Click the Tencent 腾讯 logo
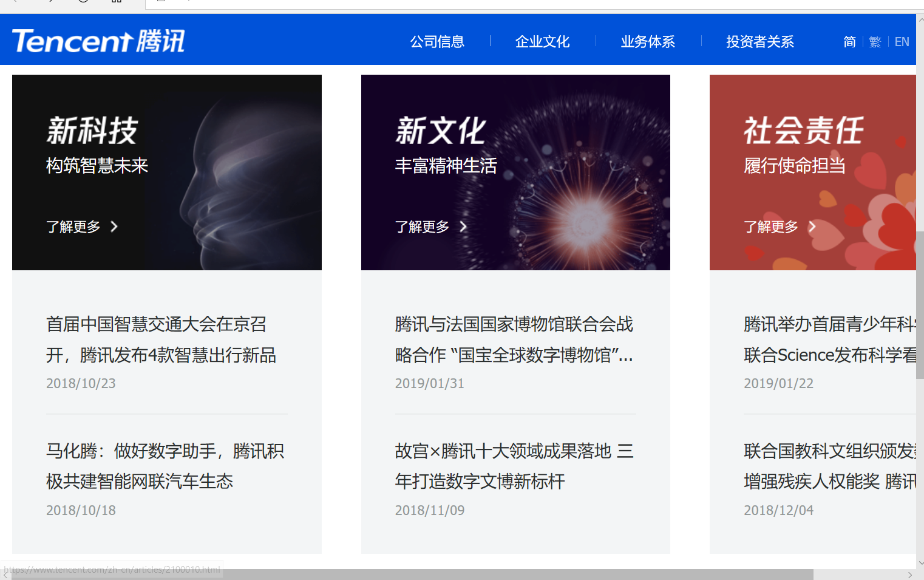The width and height of the screenshot is (924, 580). coord(98,41)
